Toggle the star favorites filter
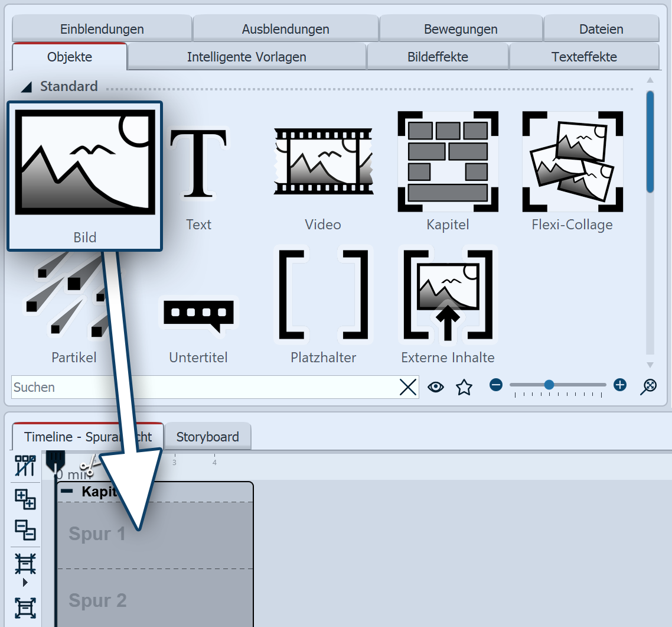672x627 pixels. 464,387
